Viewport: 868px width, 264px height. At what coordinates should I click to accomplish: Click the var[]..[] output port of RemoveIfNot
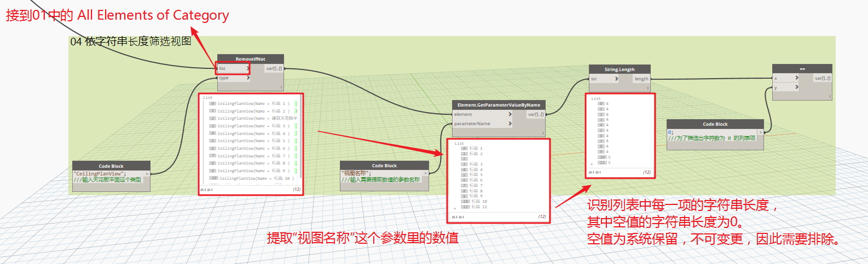click(x=274, y=68)
